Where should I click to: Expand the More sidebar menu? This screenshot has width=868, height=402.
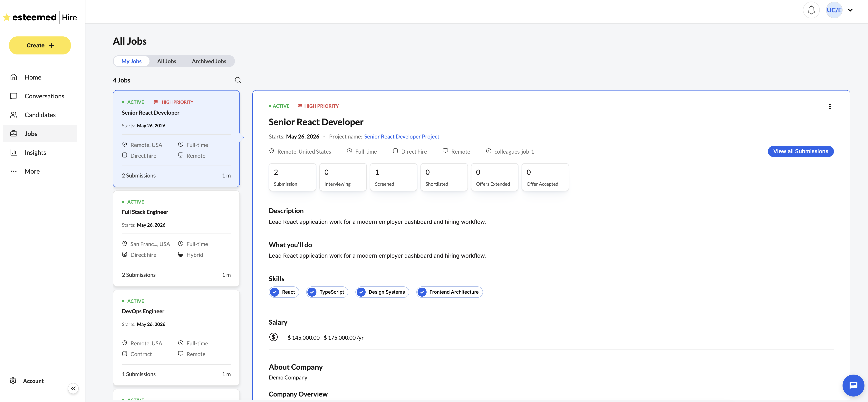(x=40, y=171)
